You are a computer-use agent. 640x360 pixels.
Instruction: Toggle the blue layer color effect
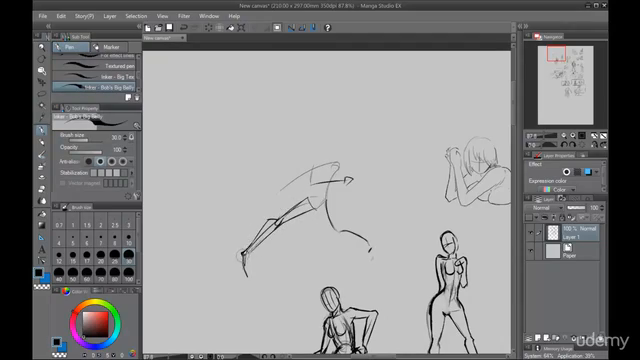click(588, 172)
